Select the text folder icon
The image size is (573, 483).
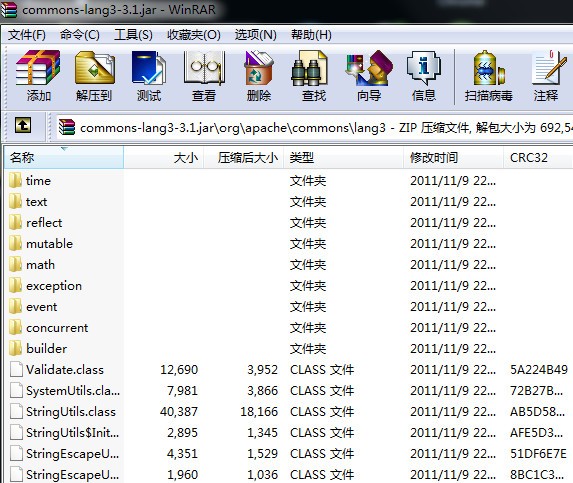coord(15,201)
